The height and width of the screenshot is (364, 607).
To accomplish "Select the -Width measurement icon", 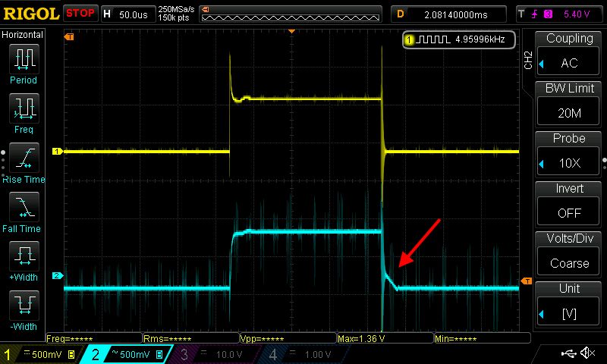I will coord(24,305).
